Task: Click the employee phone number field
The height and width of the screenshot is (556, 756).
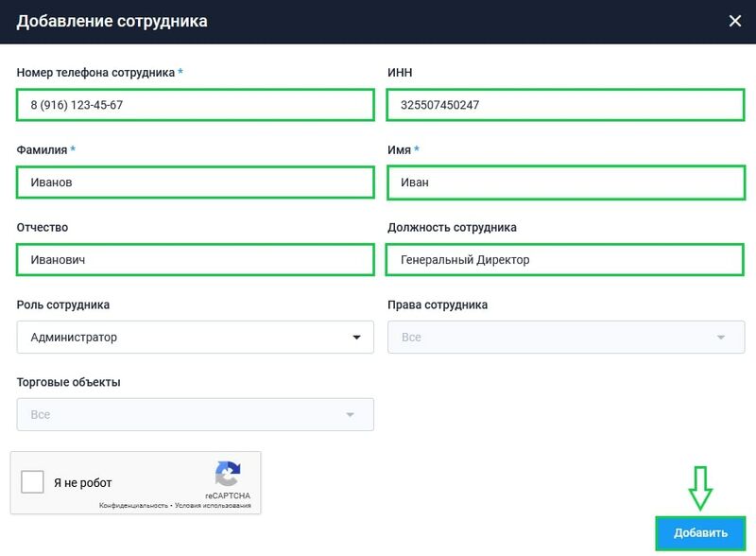Action: pos(196,105)
